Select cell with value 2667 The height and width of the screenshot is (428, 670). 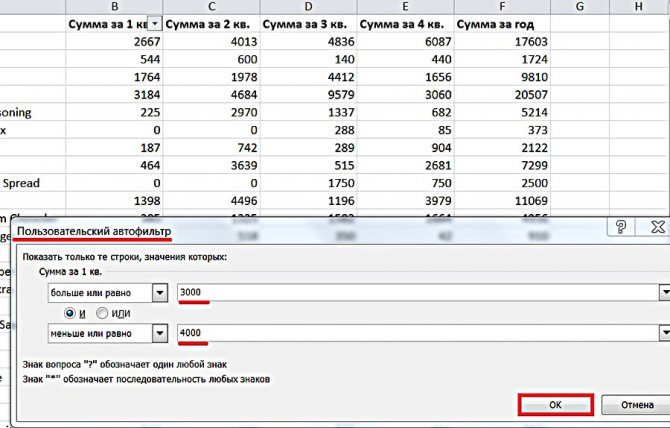click(x=114, y=41)
